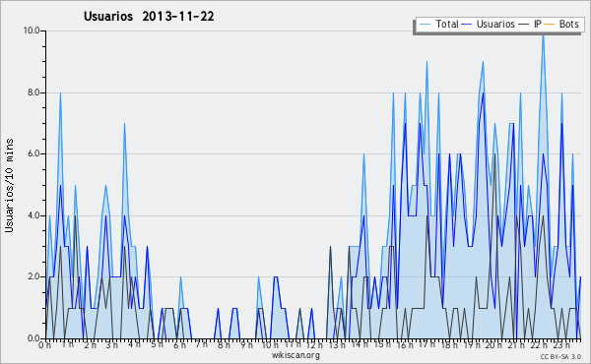
Task: Click the x-axis label '8 h'
Action: [224, 344]
